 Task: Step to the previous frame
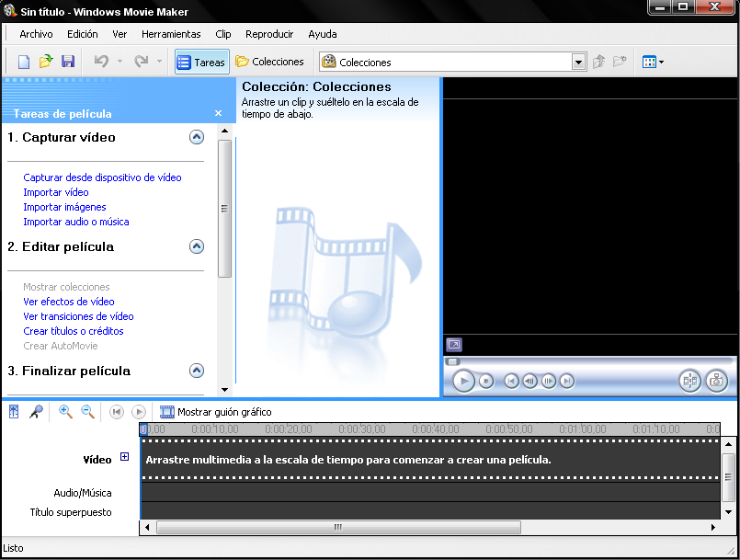(530, 381)
